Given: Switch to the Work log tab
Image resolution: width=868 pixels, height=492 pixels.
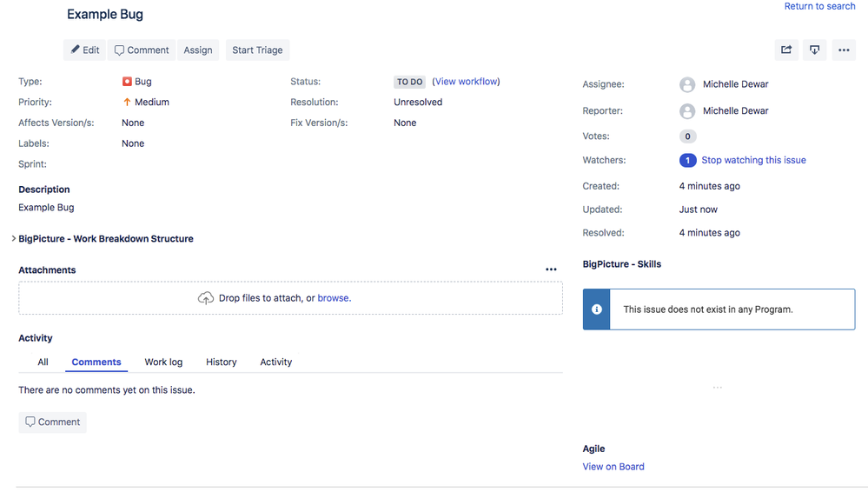Looking at the screenshot, I should tap(163, 362).
